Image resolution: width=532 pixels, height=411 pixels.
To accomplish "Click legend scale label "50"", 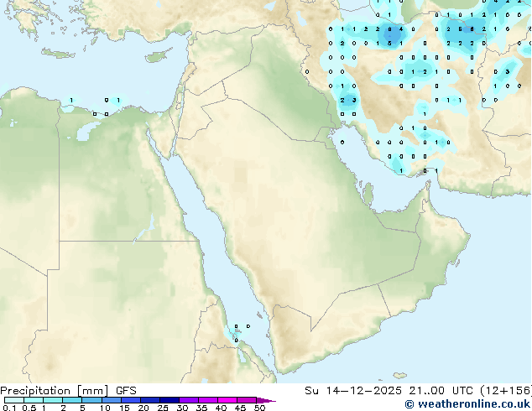I will click(x=259, y=408).
